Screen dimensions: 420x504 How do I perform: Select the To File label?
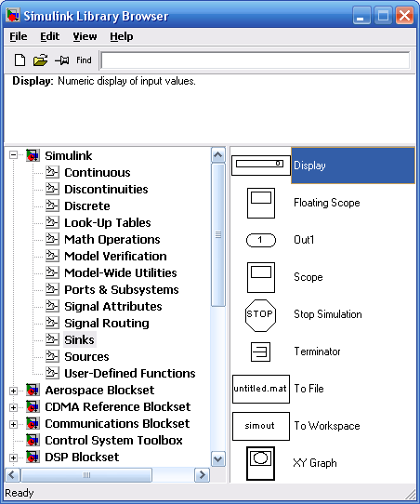point(308,389)
